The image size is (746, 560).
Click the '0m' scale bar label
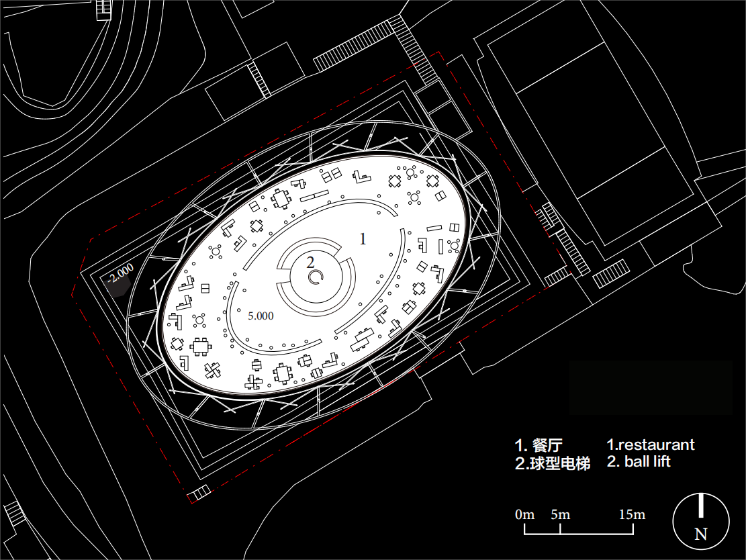[524, 514]
